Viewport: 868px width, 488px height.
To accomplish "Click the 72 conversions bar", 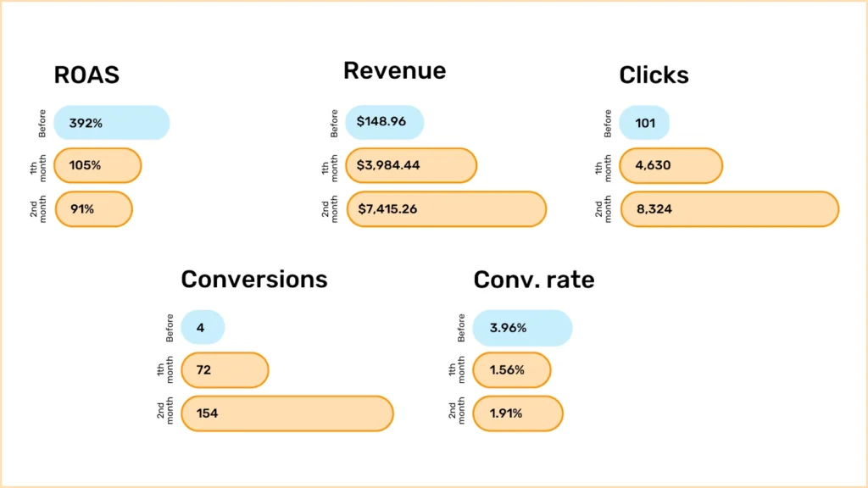I will coord(225,370).
